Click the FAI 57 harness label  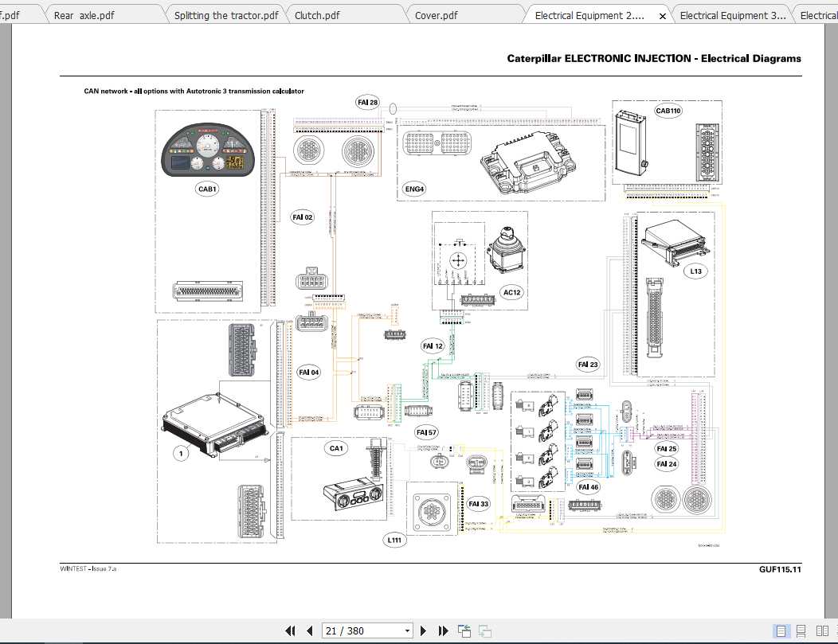click(426, 432)
